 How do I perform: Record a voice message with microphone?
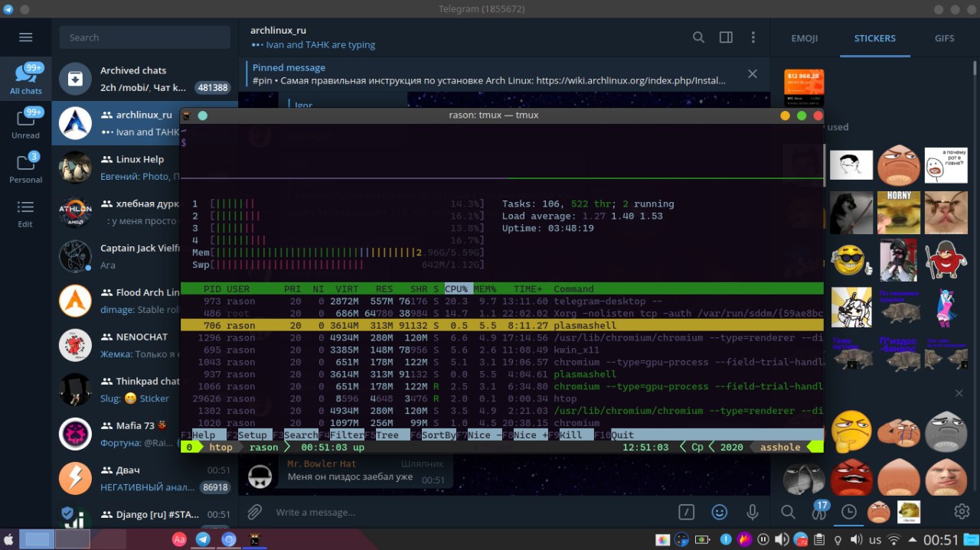[753, 512]
